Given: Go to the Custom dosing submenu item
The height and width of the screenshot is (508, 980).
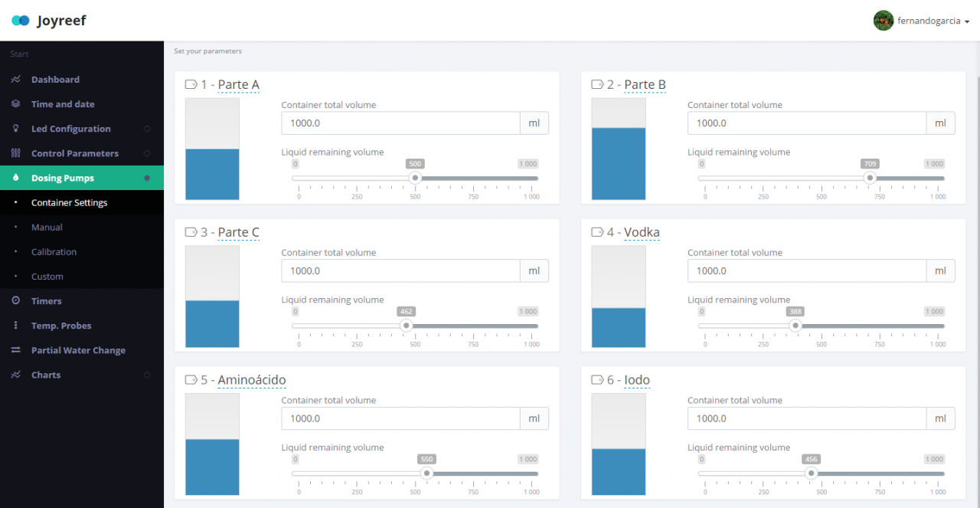Looking at the screenshot, I should pos(47,277).
